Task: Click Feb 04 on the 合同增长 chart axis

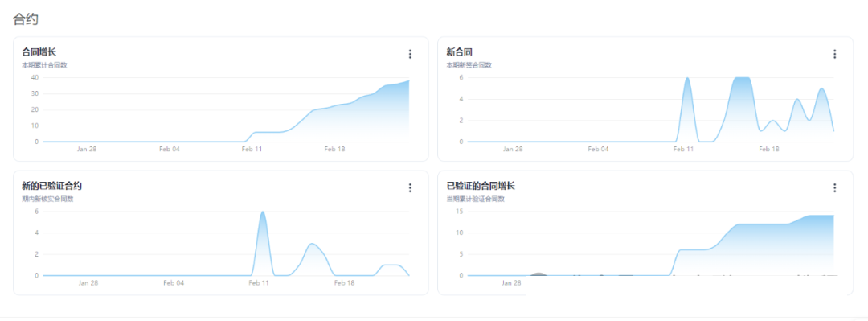Action: [170, 149]
